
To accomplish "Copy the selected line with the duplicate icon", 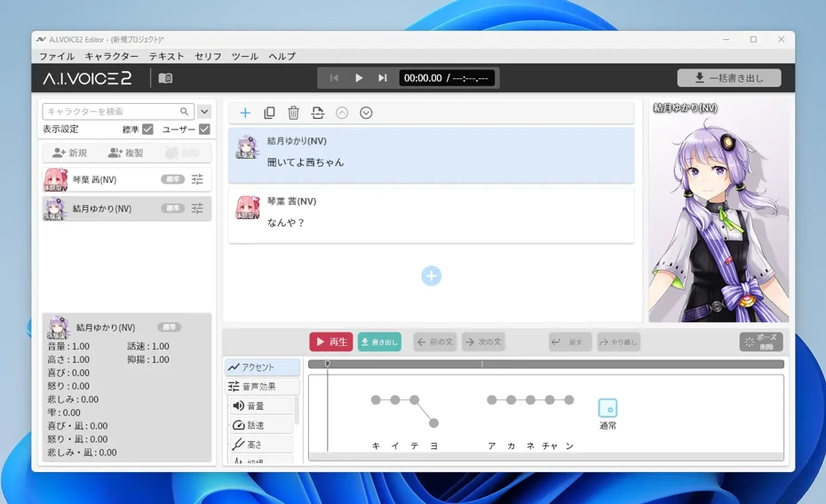I will [269, 113].
